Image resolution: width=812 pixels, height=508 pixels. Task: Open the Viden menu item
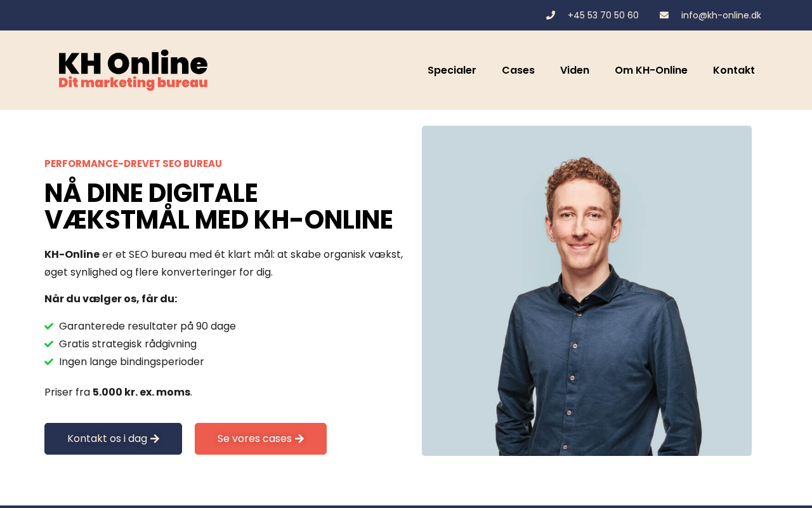[x=575, y=70]
